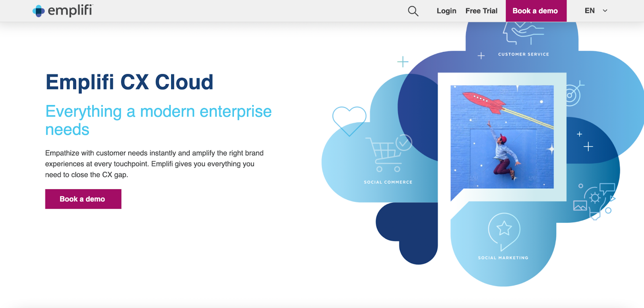
Task: Click the Social Commerce shopping cart icon
Action: (388, 153)
